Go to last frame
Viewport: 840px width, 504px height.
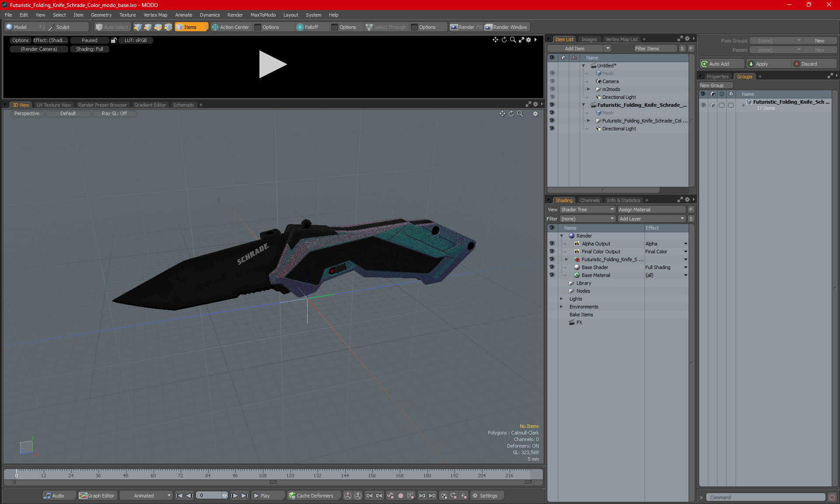pyautogui.click(x=245, y=496)
